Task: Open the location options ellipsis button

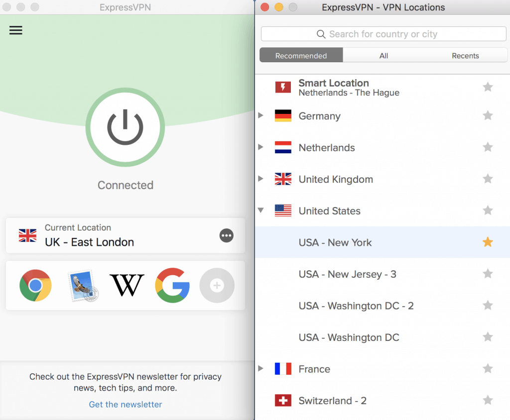Action: click(227, 235)
